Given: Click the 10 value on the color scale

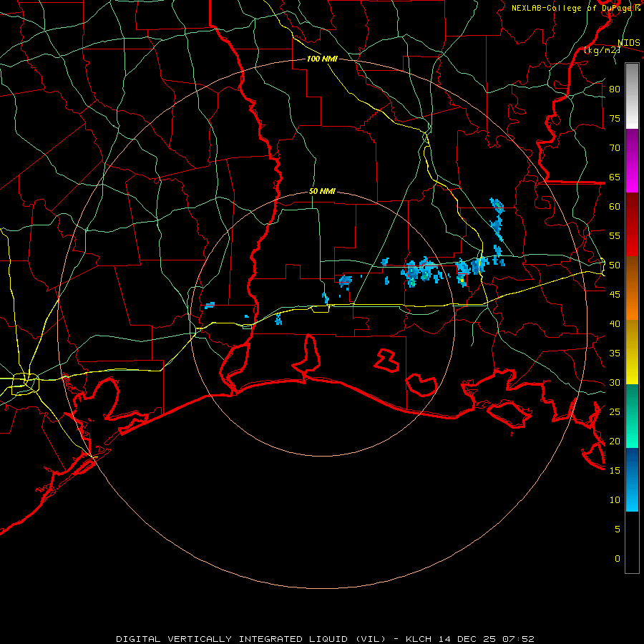Looking at the screenshot, I should (x=615, y=500).
